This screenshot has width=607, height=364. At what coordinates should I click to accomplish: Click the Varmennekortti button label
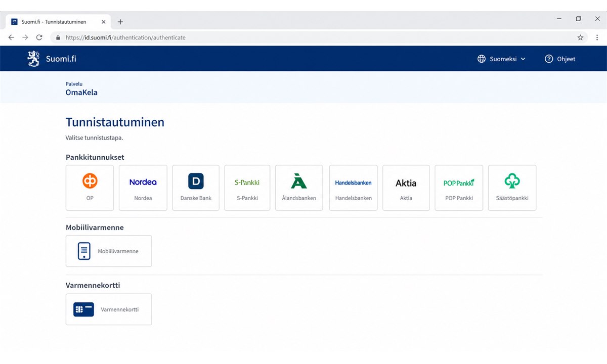[120, 309]
